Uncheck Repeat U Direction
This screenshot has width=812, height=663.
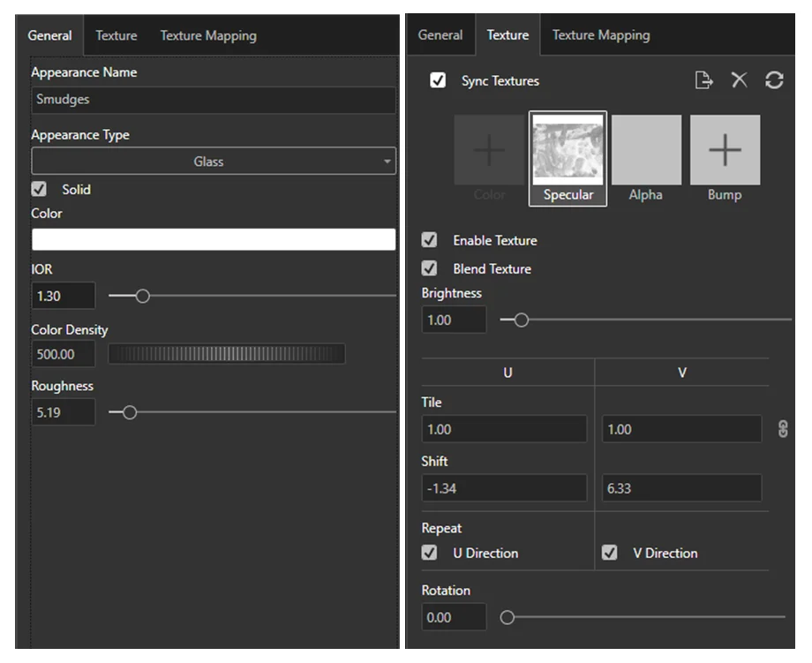[430, 553]
